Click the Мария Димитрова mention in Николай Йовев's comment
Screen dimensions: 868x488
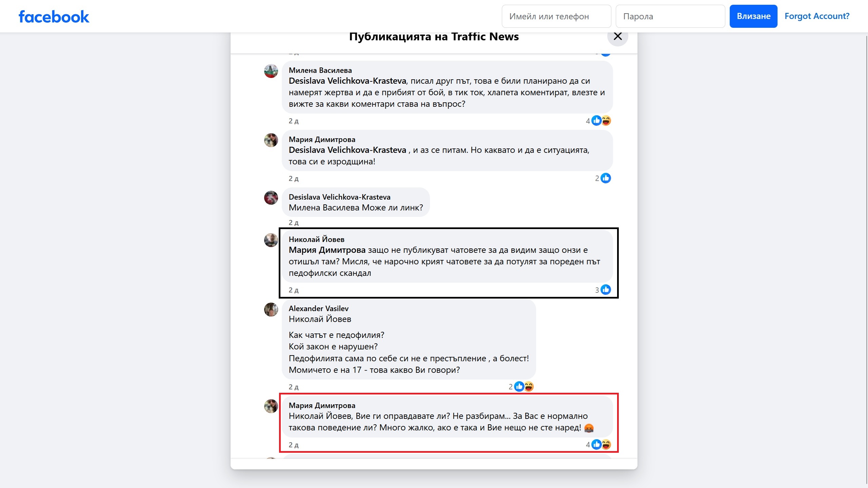[x=327, y=250]
